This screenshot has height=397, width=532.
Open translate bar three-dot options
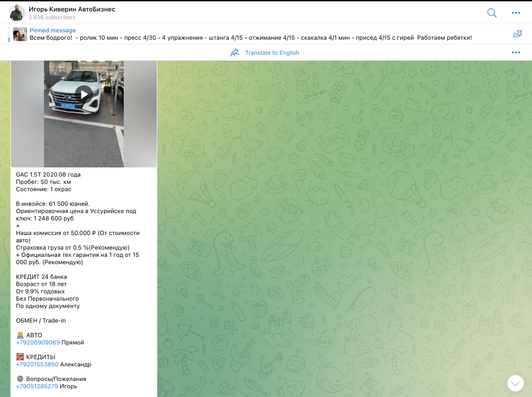pos(516,53)
